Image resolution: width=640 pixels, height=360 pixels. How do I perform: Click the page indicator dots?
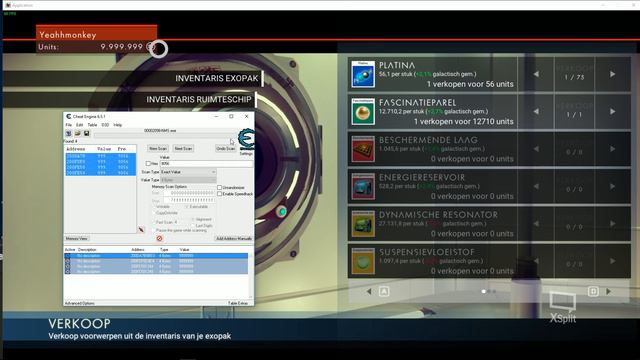click(489, 291)
